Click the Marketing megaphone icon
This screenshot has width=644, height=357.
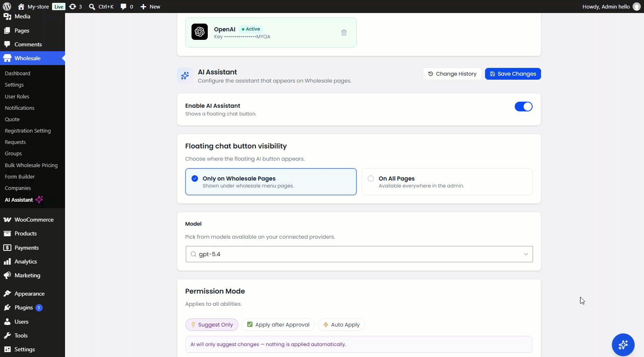[x=7, y=275]
